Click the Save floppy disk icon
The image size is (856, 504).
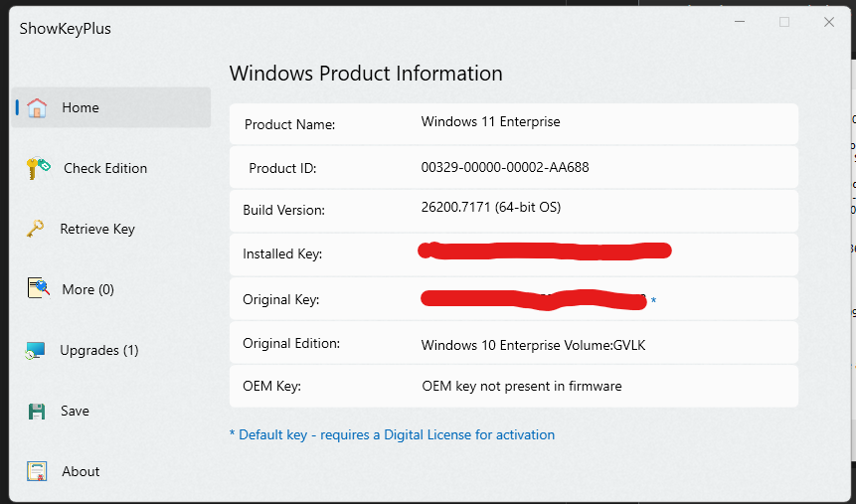(37, 412)
